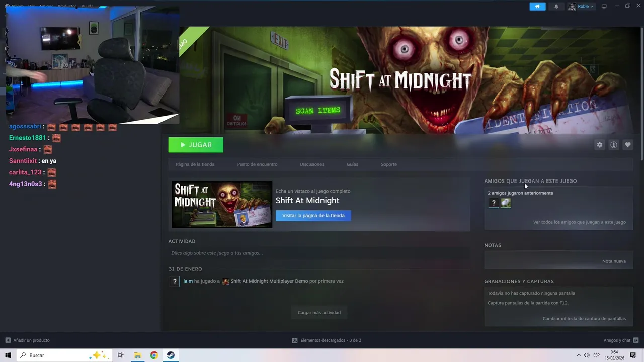The height and width of the screenshot is (362, 644).
Task: Click Cargar más actividad button
Action: 319,312
